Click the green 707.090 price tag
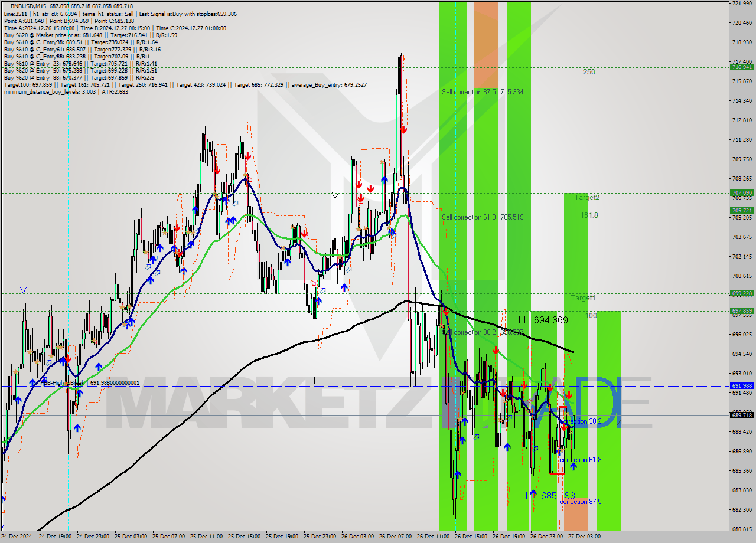 click(742, 193)
